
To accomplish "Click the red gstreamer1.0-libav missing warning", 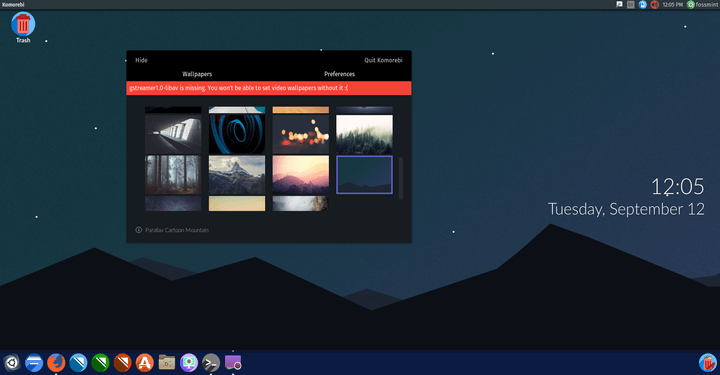I will (x=269, y=88).
